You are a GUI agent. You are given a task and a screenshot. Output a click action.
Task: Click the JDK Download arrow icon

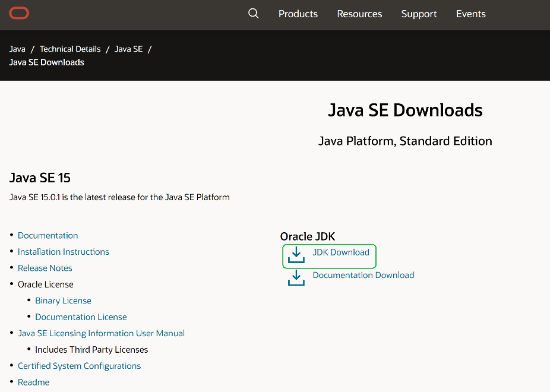[x=296, y=255]
